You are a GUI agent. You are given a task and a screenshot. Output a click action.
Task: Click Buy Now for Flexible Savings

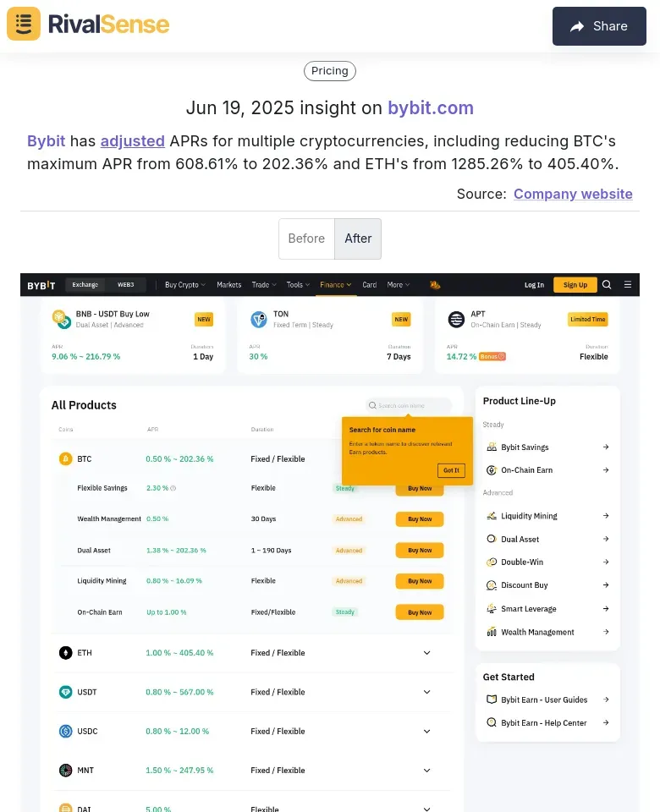(420, 489)
